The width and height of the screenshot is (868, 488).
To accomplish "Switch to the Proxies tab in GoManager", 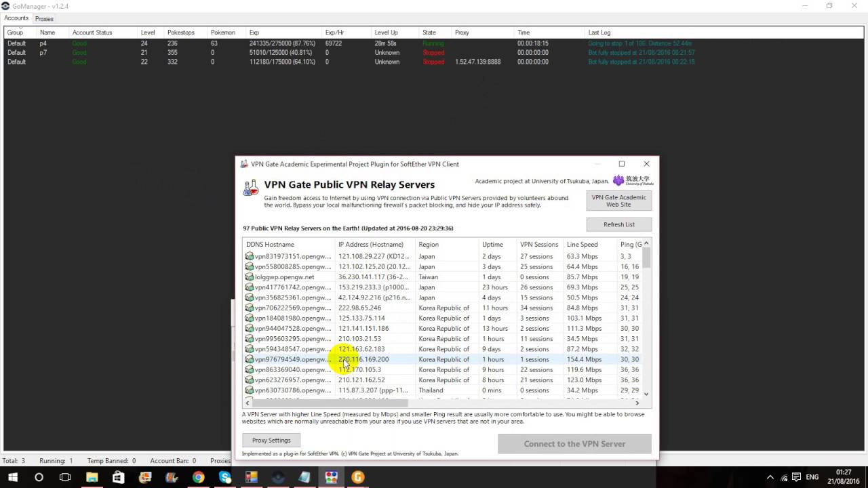I will pyautogui.click(x=44, y=19).
